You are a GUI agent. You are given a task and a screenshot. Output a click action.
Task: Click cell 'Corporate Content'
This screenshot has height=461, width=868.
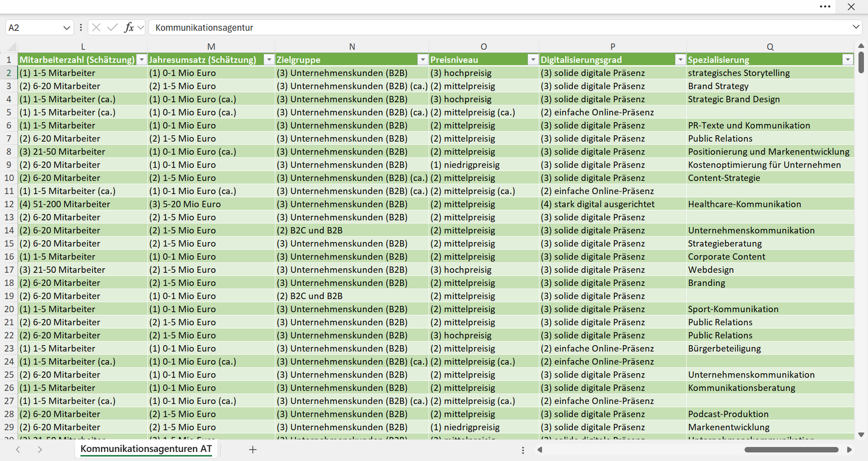point(770,257)
